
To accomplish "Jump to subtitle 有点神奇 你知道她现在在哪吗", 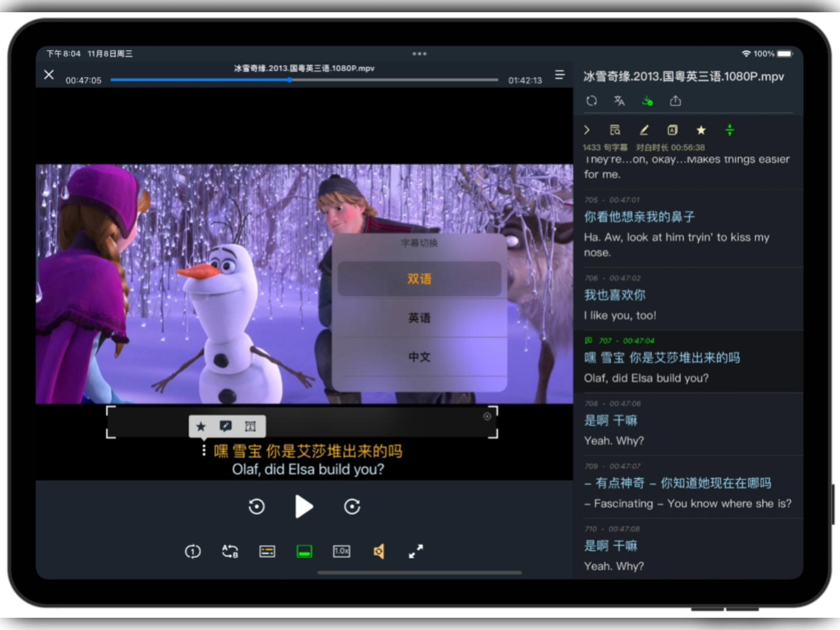I will click(678, 483).
